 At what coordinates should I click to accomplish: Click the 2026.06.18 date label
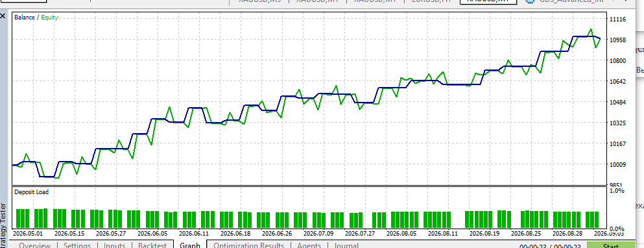coord(235,233)
